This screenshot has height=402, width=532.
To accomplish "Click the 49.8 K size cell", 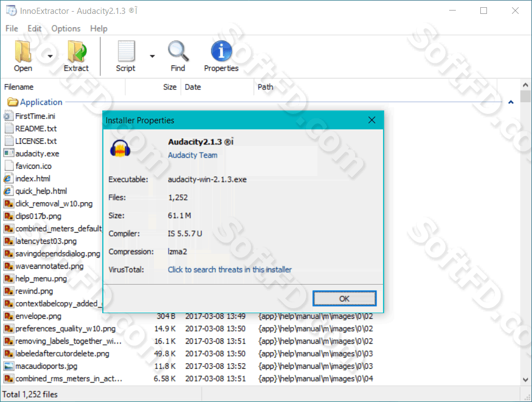I will click(165, 354).
